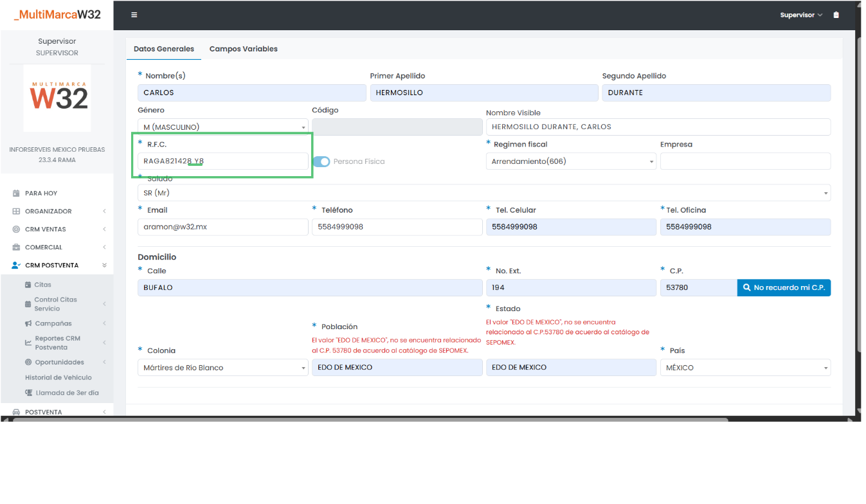Click the COMERCIAL briefcase icon
Screen dimensions: 866x504
point(17,248)
